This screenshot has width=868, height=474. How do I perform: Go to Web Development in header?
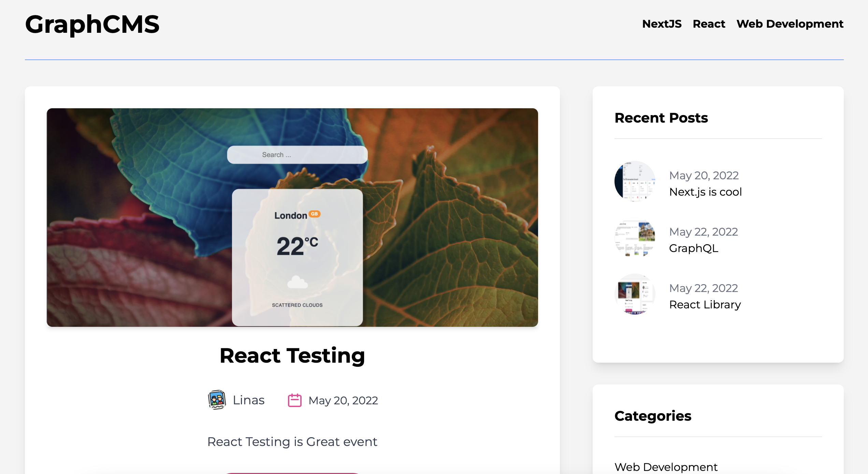pyautogui.click(x=790, y=24)
